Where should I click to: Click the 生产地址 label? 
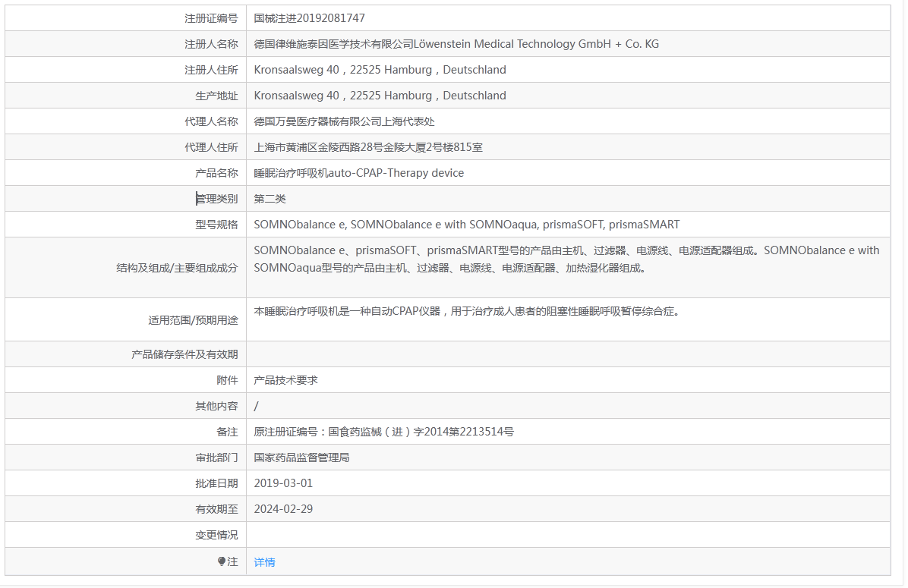tap(216, 96)
